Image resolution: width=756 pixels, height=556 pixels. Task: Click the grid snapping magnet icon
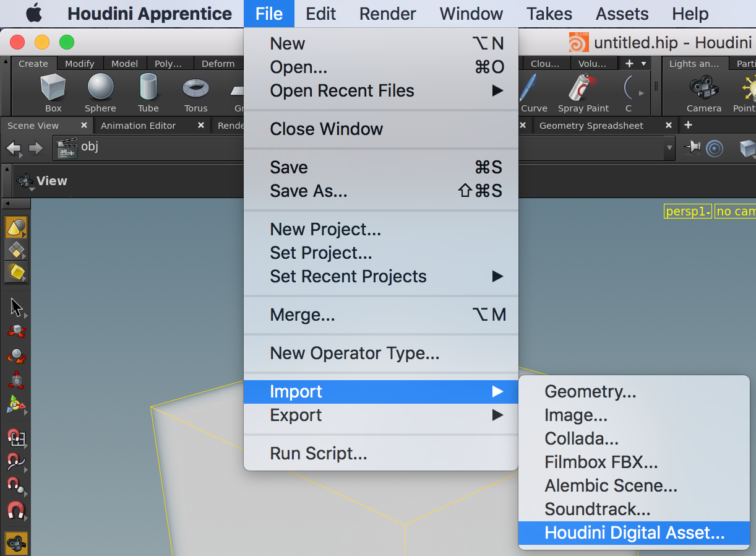pos(16,438)
